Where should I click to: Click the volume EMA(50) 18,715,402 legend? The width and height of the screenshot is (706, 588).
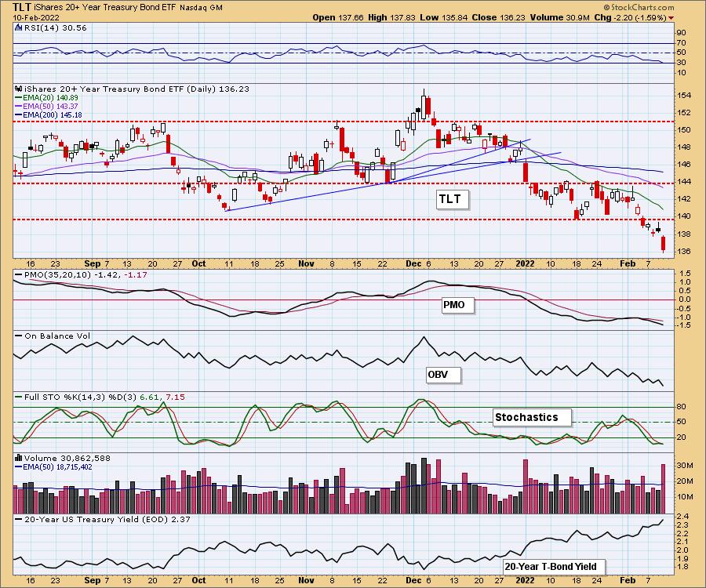coord(54,467)
